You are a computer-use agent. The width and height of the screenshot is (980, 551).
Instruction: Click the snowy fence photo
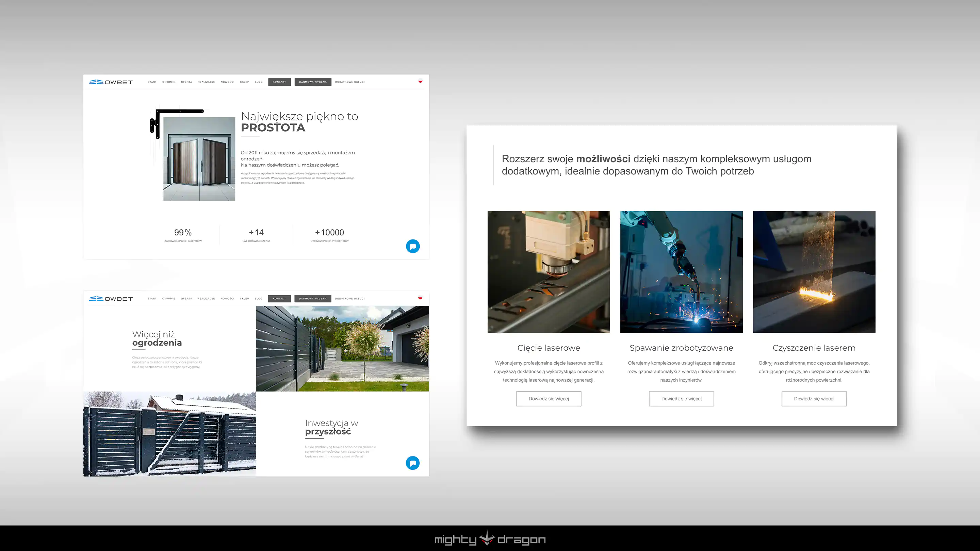170,434
